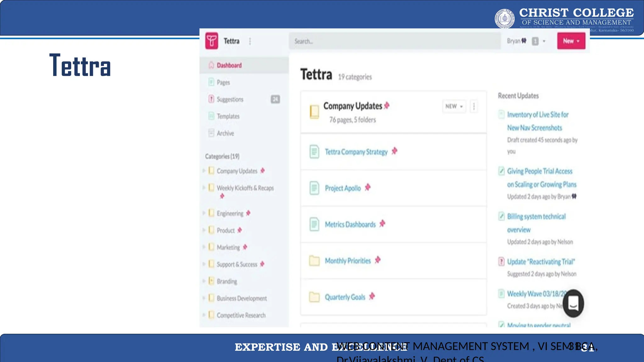Click the Quarterly Goals folder icon

click(314, 297)
